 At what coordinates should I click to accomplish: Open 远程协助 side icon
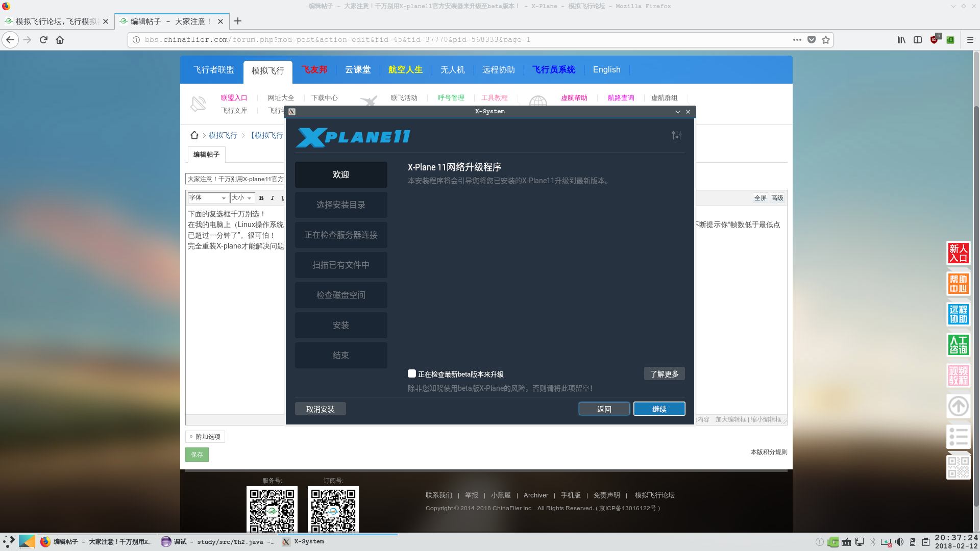point(959,314)
